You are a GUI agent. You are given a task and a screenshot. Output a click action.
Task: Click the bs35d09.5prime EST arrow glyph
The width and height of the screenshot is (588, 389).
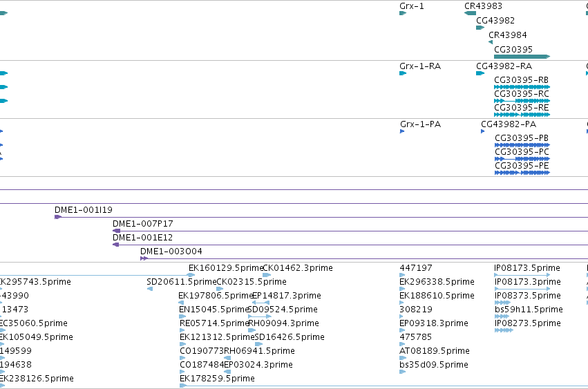403,372
